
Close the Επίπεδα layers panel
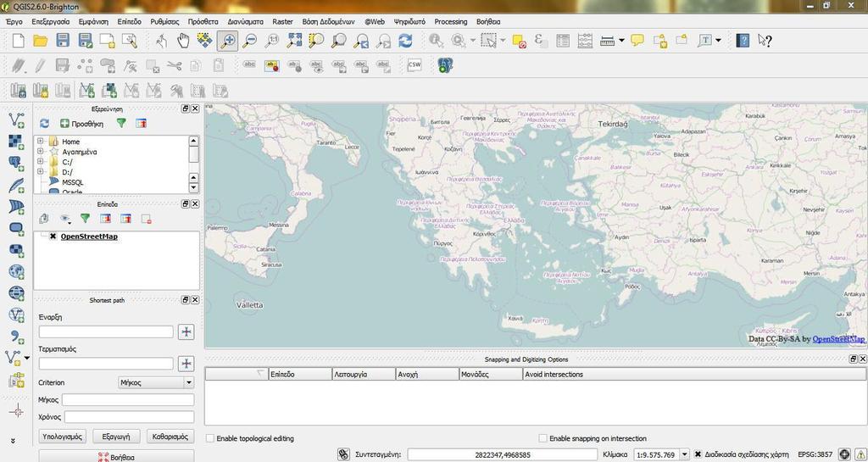(195, 203)
